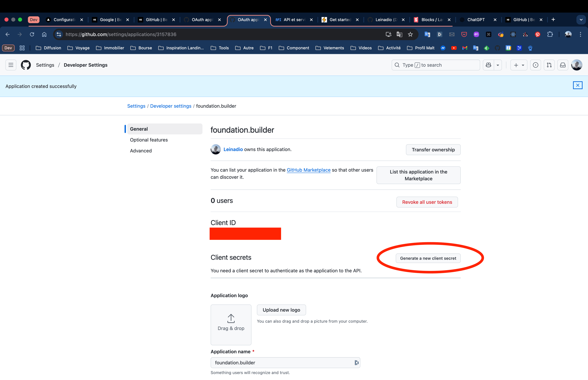The width and height of the screenshot is (588, 380).
Task: Click Revoke all user tokens
Action: (x=427, y=202)
